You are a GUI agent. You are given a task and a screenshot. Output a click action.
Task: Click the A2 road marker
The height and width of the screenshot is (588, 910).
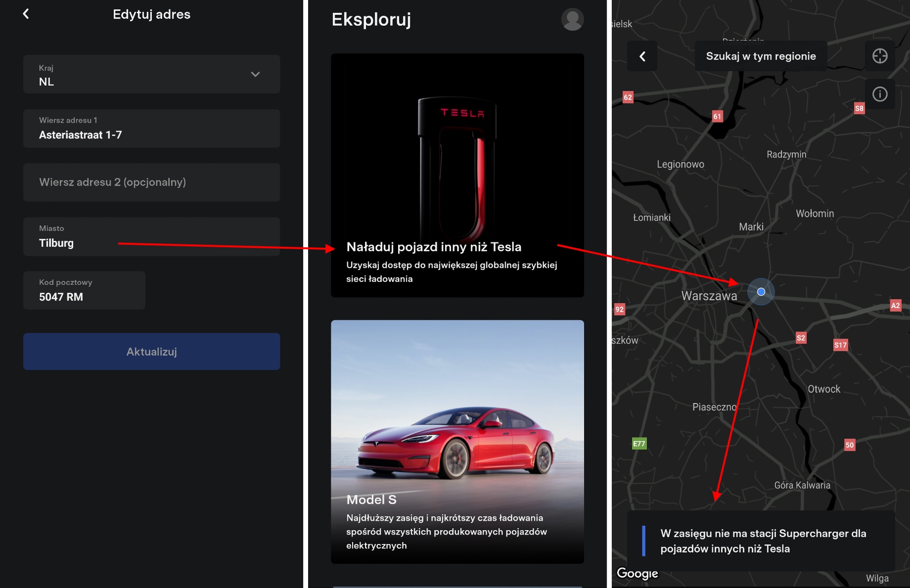(895, 306)
